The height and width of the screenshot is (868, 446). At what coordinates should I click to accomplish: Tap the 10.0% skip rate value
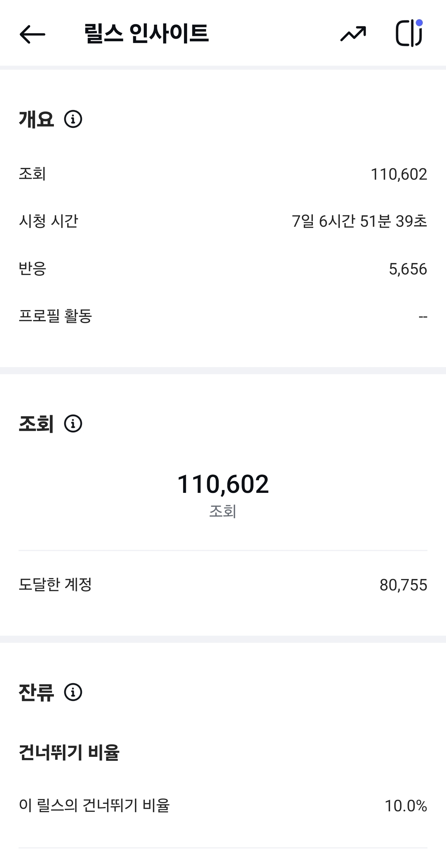tap(405, 806)
